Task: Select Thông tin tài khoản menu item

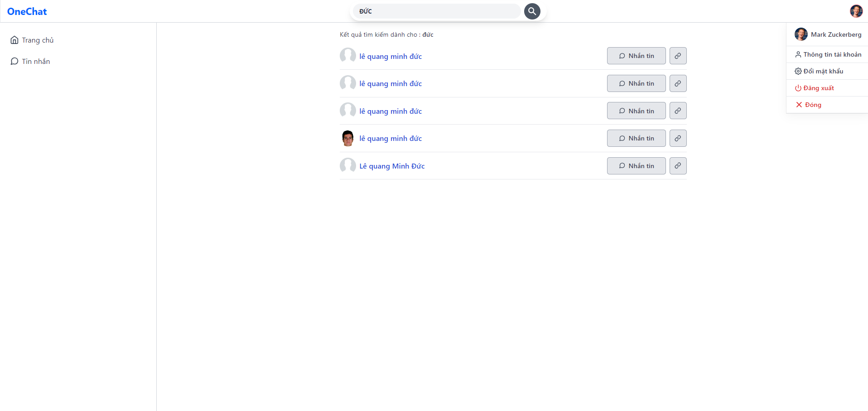Action: coord(828,54)
